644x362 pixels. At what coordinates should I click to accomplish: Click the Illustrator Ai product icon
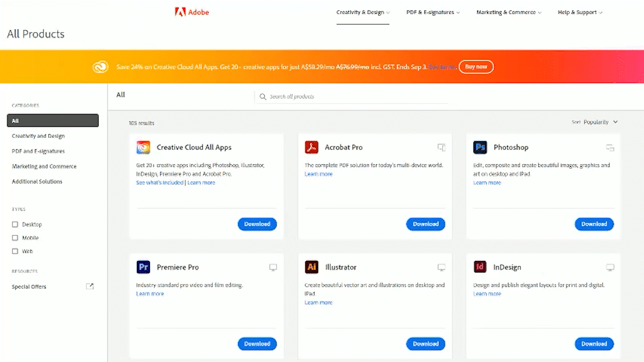pyautogui.click(x=312, y=267)
